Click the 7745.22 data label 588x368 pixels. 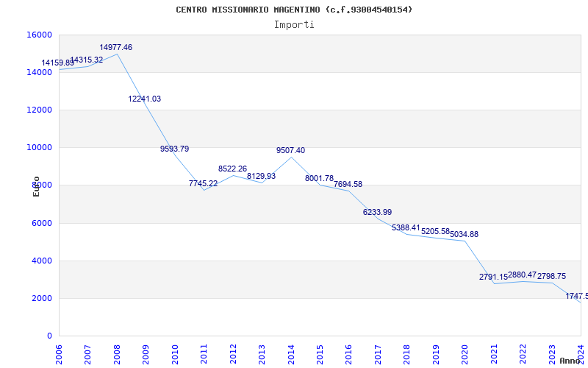tap(204, 183)
